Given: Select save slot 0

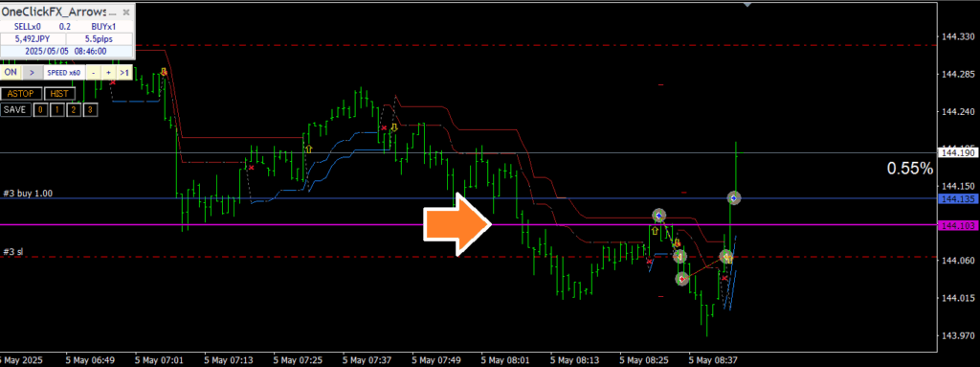Looking at the screenshot, I should click(x=40, y=109).
